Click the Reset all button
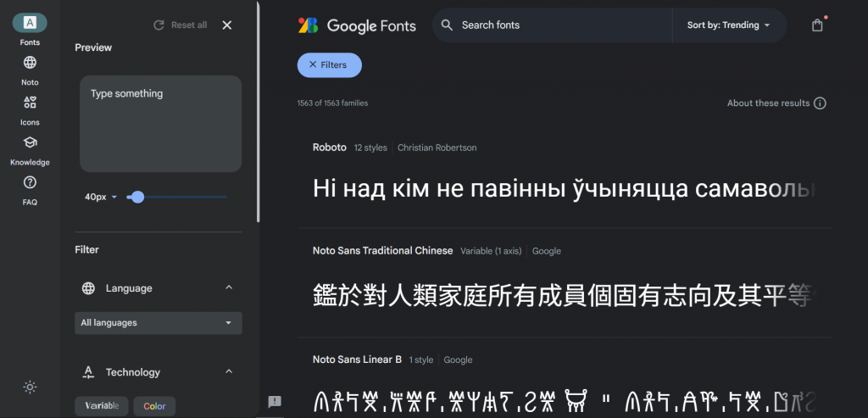 [x=181, y=25]
